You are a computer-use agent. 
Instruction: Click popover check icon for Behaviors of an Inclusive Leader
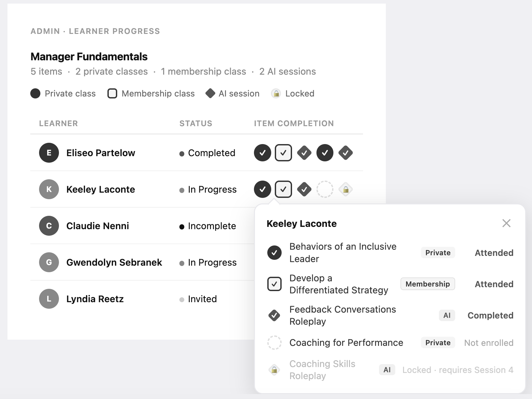point(274,253)
